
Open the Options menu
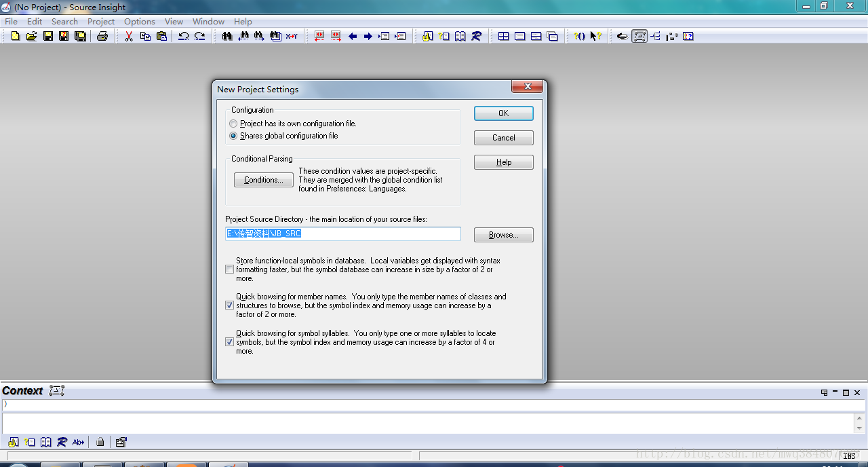[x=140, y=21]
